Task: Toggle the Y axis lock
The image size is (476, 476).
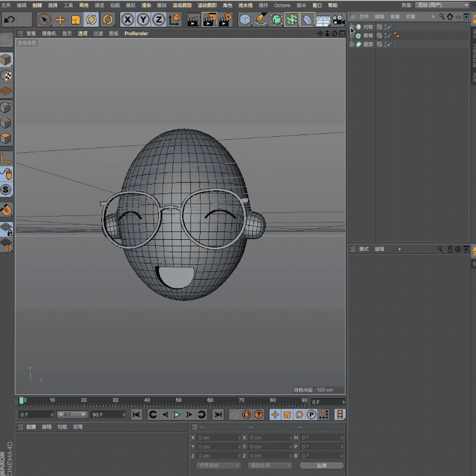Action: [x=143, y=20]
